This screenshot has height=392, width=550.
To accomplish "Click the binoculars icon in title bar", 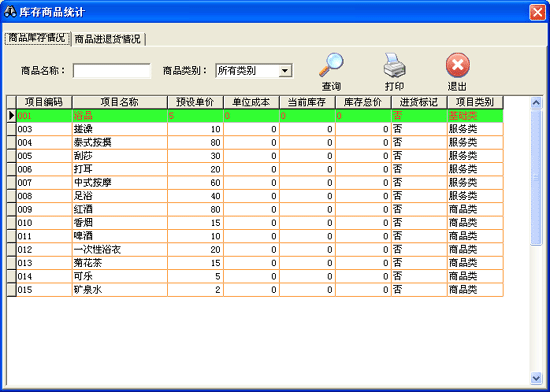I will point(10,12).
